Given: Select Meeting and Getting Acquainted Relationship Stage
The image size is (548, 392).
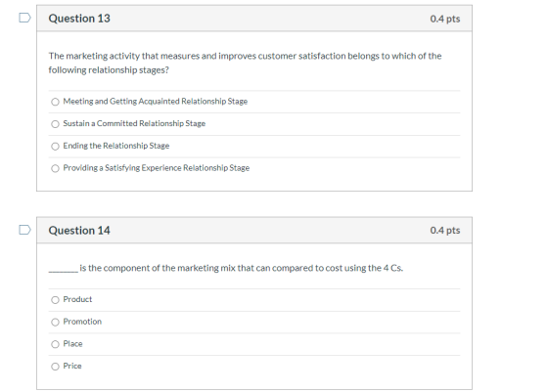Looking at the screenshot, I should (55, 102).
